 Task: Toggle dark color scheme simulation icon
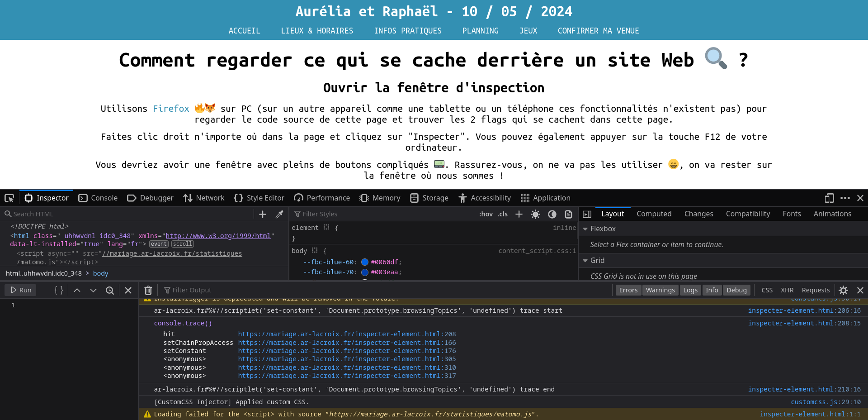click(552, 214)
